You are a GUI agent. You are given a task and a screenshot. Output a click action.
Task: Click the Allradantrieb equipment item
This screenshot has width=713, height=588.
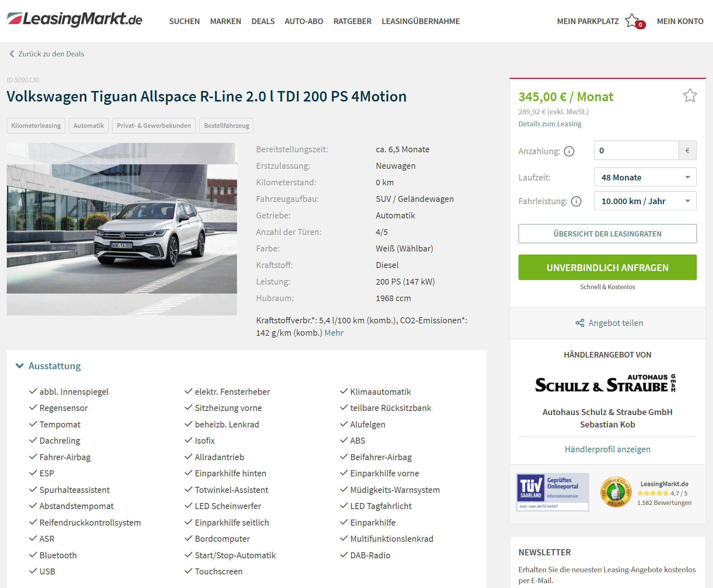pos(219,457)
